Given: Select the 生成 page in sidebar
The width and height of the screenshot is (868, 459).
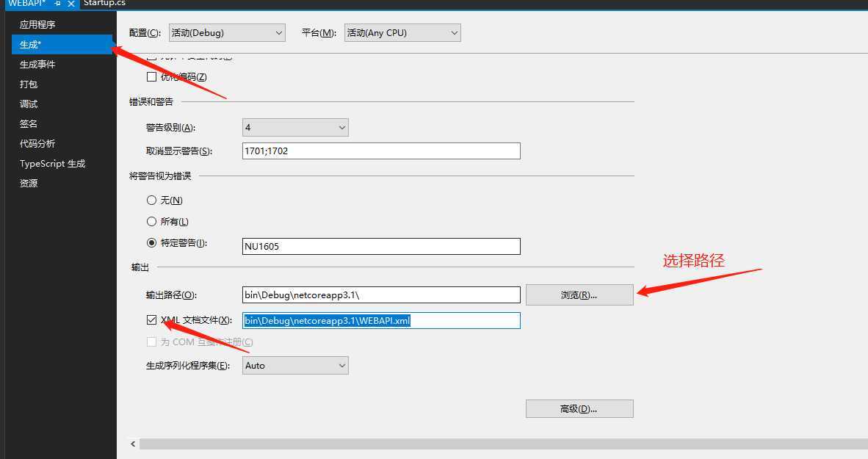Looking at the screenshot, I should [62, 44].
